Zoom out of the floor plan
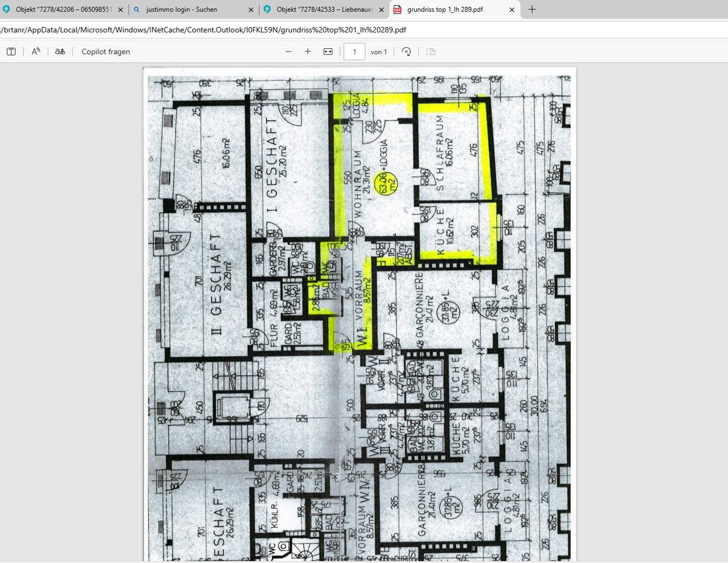The width and height of the screenshot is (728, 563). click(289, 52)
